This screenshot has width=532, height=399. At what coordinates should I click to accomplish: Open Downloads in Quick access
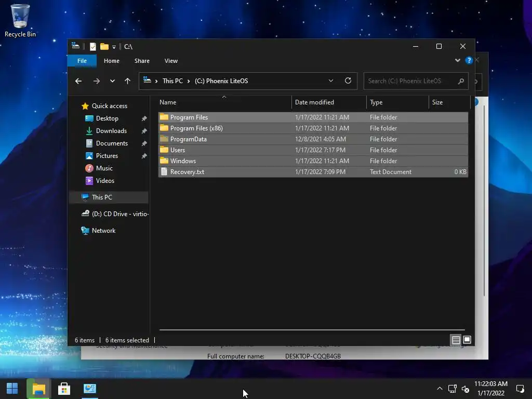(x=111, y=130)
